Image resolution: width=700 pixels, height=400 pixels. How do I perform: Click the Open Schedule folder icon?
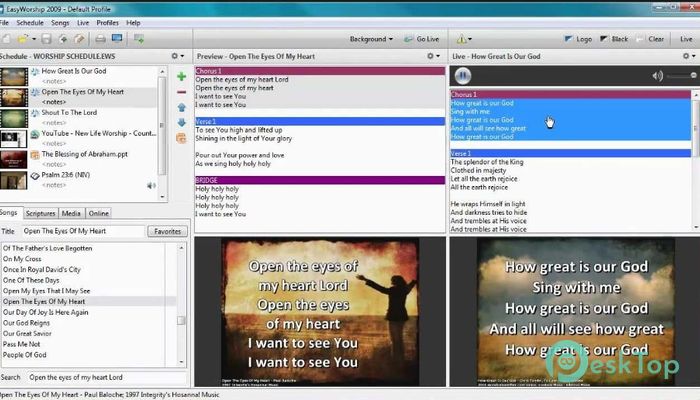pyautogui.click(x=22, y=39)
